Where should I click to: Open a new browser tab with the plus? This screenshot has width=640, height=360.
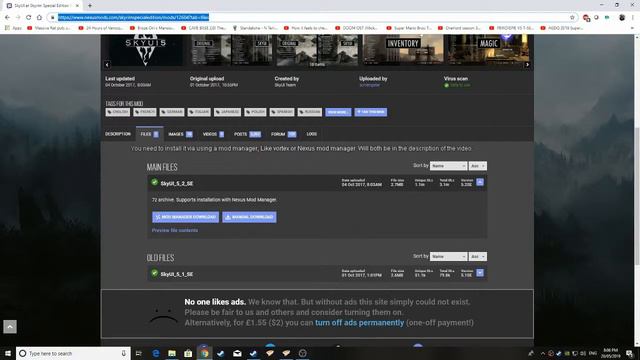[90, 6]
